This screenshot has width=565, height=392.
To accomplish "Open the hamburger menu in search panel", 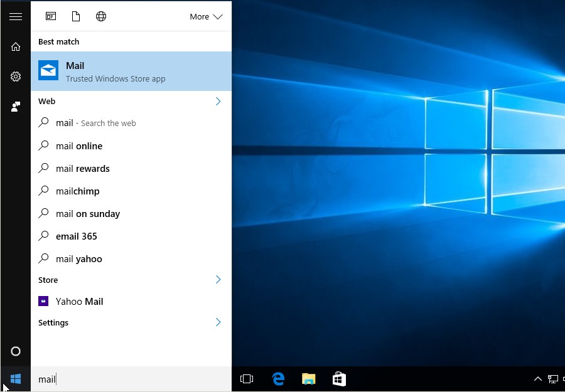I will 16,17.
